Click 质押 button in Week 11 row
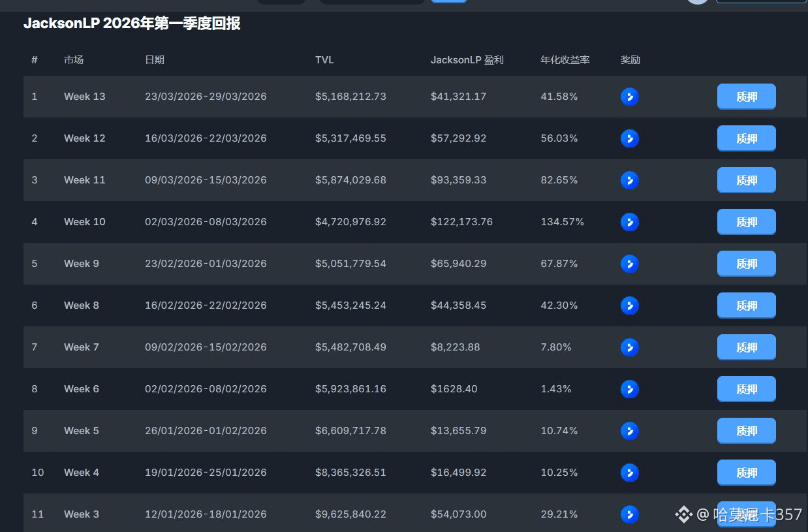 coord(747,180)
